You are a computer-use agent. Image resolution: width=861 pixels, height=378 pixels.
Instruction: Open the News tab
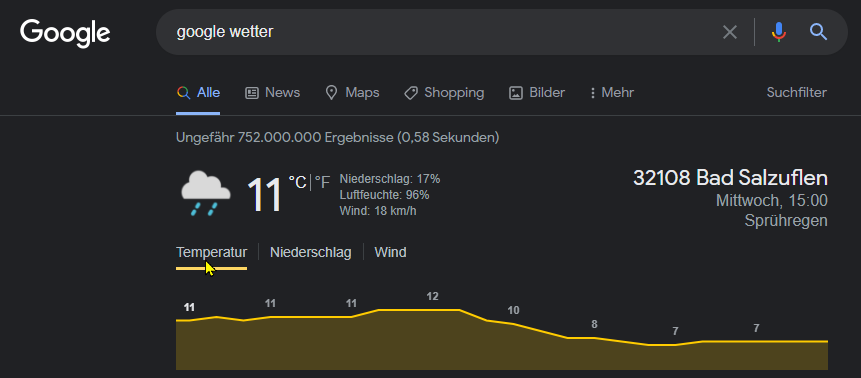coord(272,93)
